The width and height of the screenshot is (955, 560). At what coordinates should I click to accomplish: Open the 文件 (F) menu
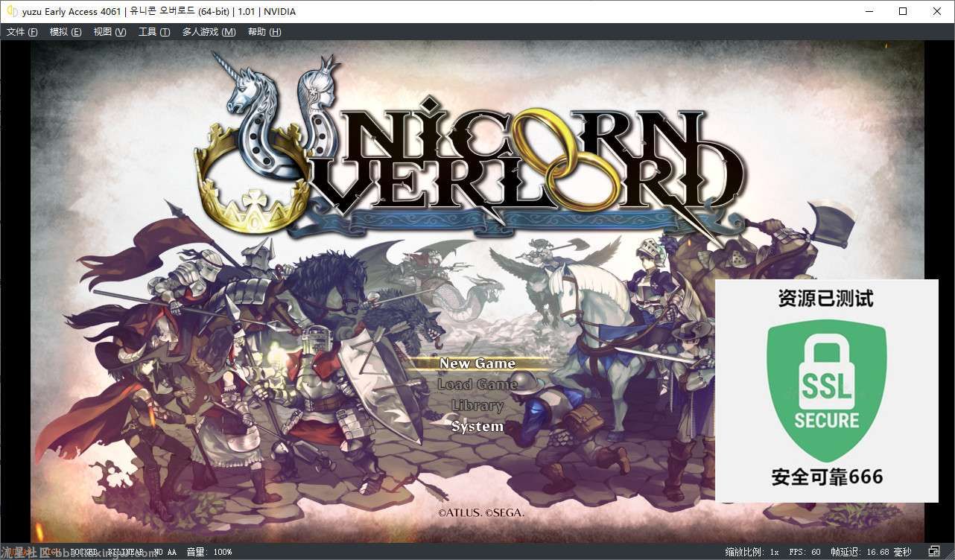point(22,32)
